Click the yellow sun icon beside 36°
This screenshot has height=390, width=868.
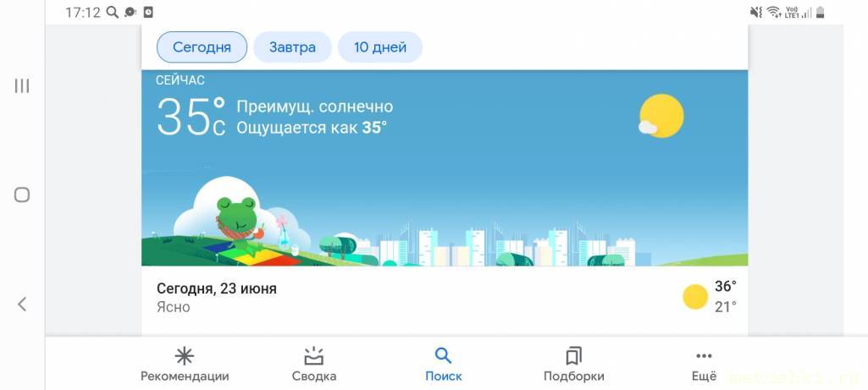[695, 297]
